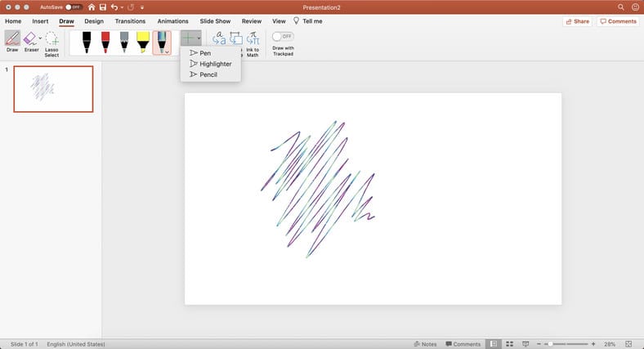The height and width of the screenshot is (349, 644).
Task: Click the search magnifier icon
Action: click(x=621, y=7)
